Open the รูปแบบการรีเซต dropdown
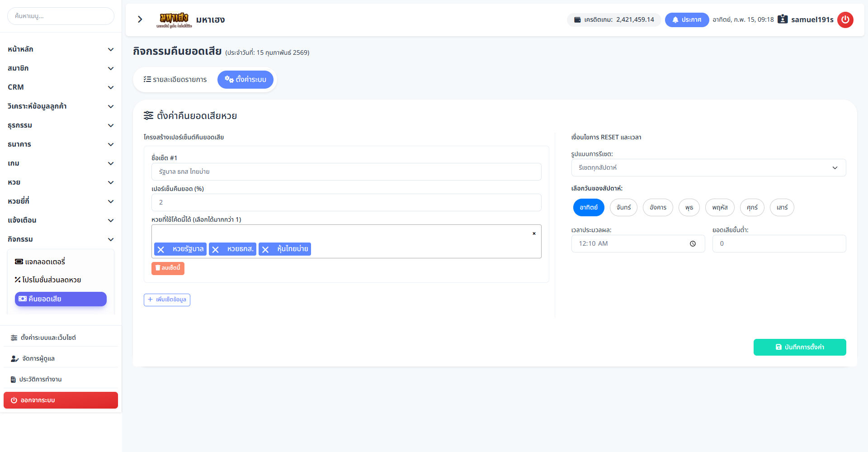868x452 pixels. (x=708, y=167)
